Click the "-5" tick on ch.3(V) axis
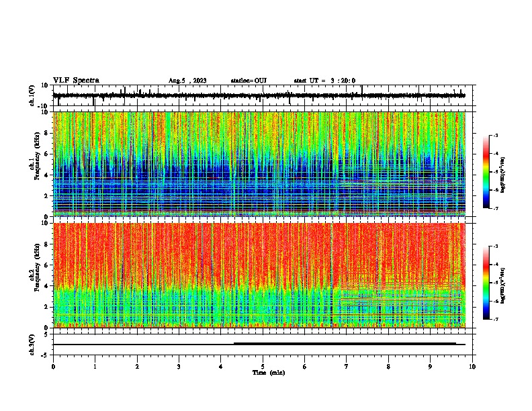 tap(46, 355)
